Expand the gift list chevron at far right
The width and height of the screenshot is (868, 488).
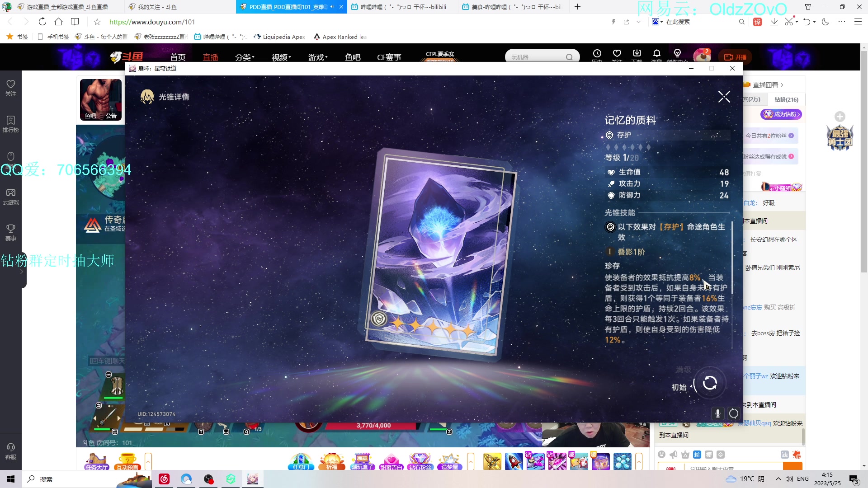click(638, 461)
